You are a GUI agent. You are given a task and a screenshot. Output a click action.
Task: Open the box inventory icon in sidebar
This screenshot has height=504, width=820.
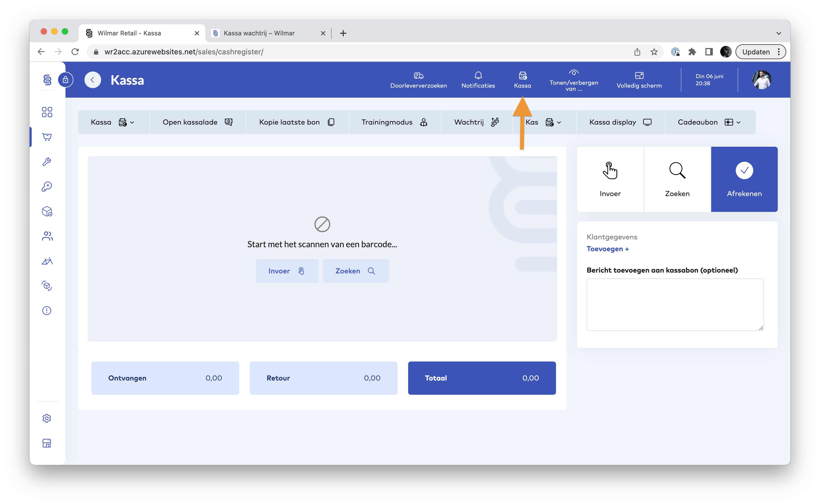[47, 211]
